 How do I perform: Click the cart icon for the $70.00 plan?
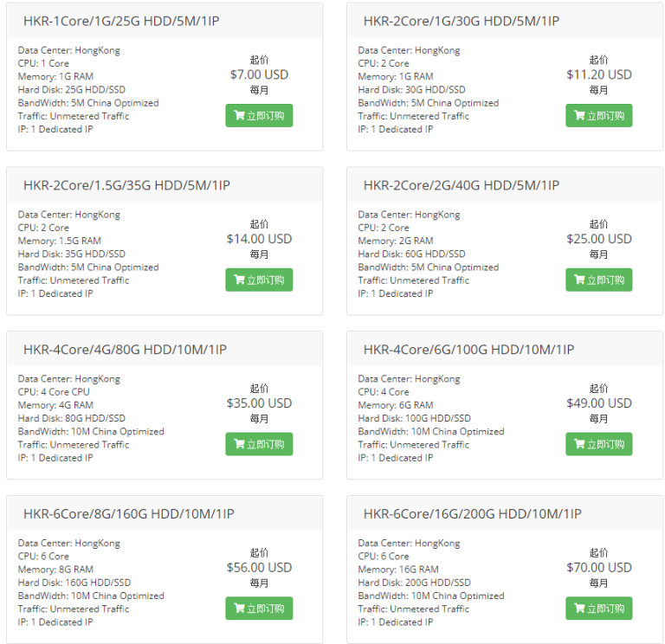pyautogui.click(x=579, y=609)
